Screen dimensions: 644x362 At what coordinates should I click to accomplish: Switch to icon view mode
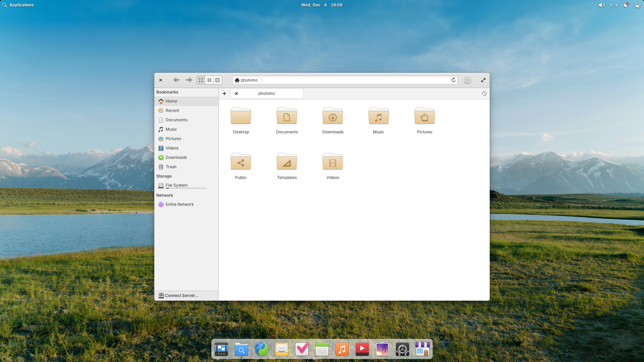201,80
